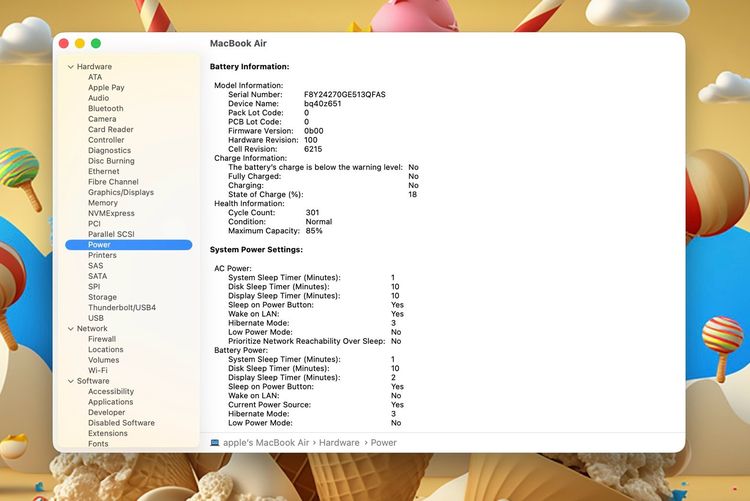750x501 pixels.
Task: Click the Cycle Count value 301
Action: [312, 212]
